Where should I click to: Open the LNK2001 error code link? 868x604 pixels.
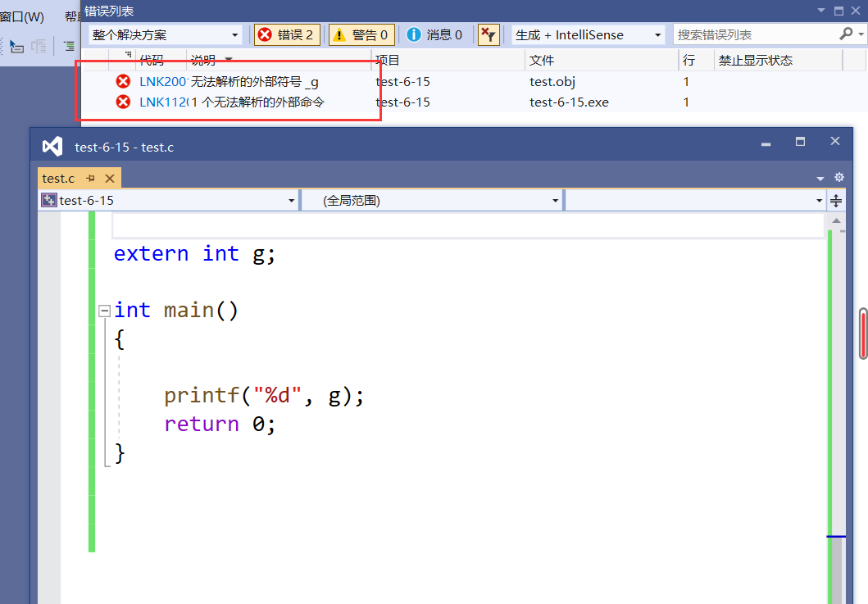click(163, 81)
